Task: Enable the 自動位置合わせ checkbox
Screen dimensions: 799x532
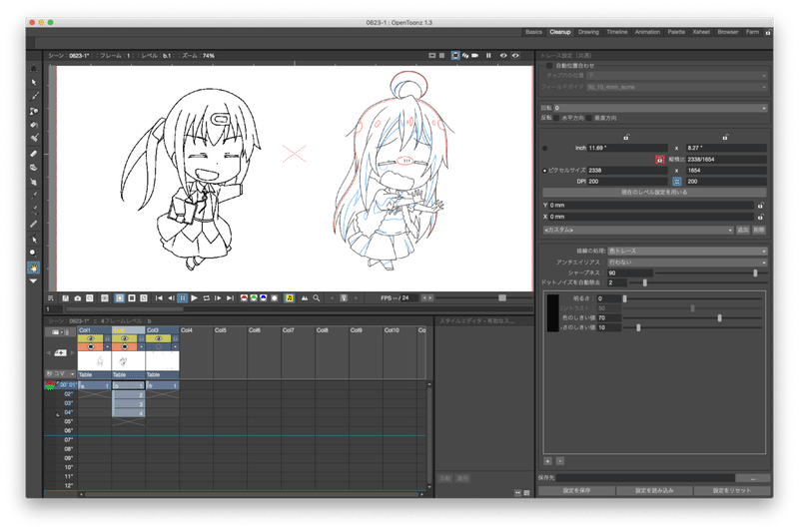Action: click(x=549, y=66)
